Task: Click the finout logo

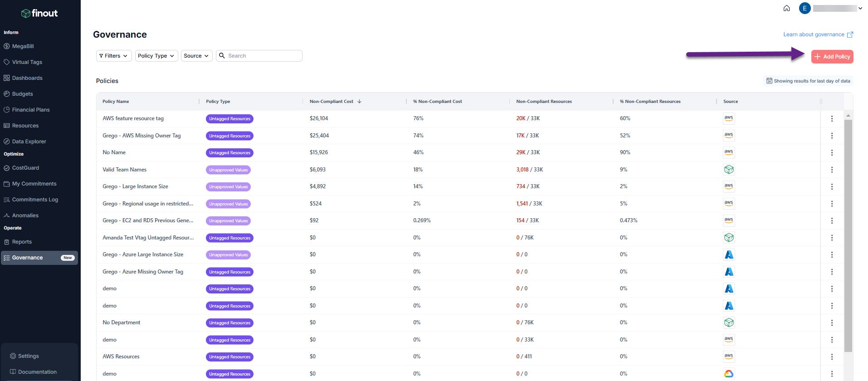Action: pos(39,13)
